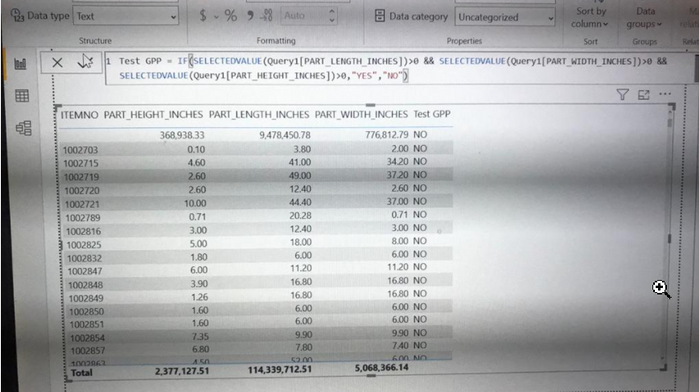Click the 34.20 width cell

(x=397, y=161)
